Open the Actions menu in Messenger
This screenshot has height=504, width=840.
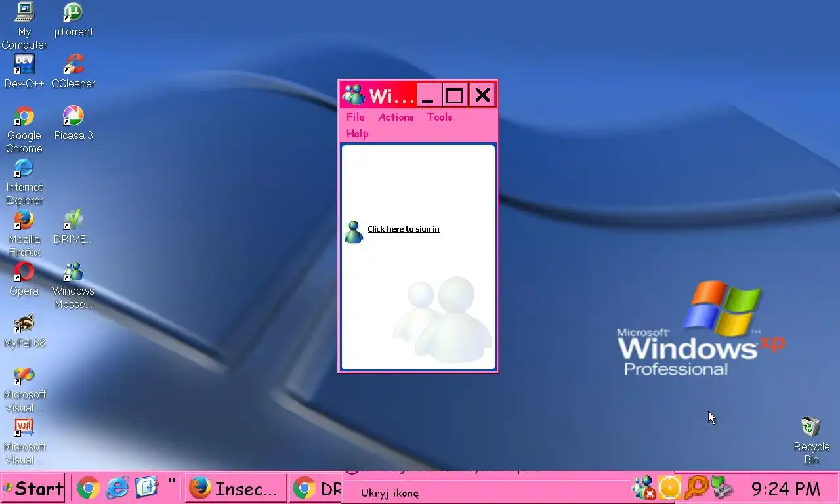point(396,117)
